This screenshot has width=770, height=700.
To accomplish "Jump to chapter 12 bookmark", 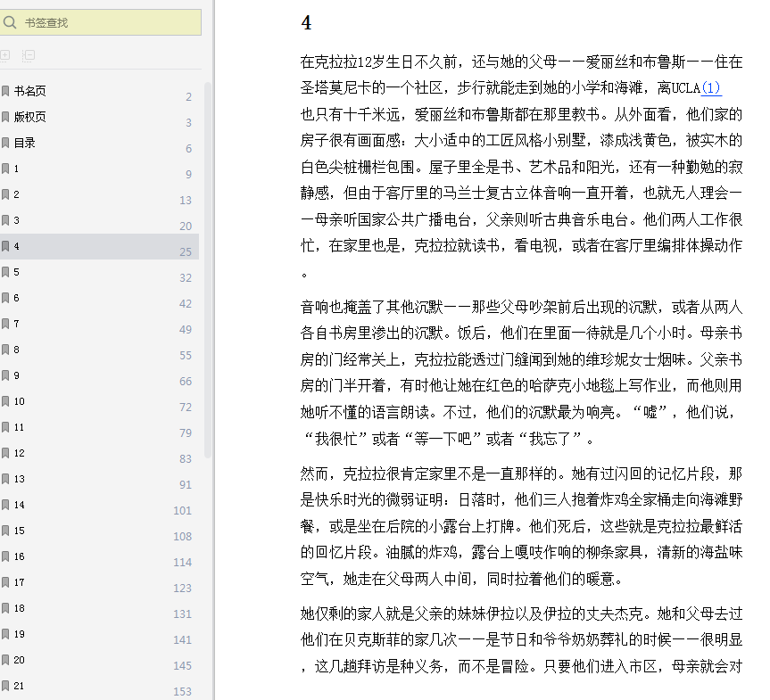I will click(x=98, y=453).
